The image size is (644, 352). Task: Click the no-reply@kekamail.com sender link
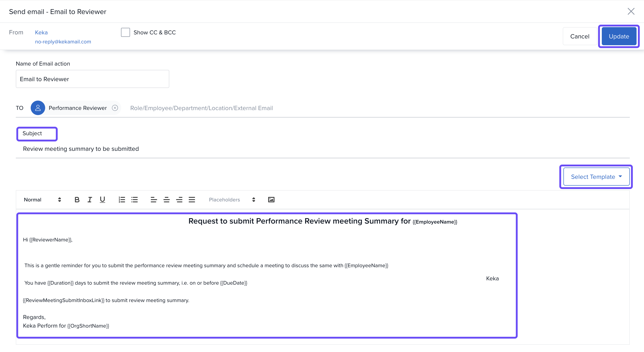(63, 42)
